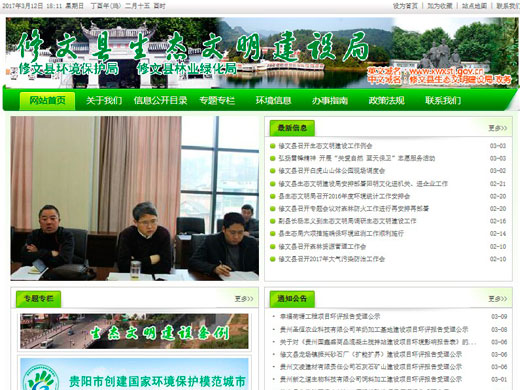Select the 通知公告 green tab header
The height and width of the screenshot is (390, 520).
292,299
